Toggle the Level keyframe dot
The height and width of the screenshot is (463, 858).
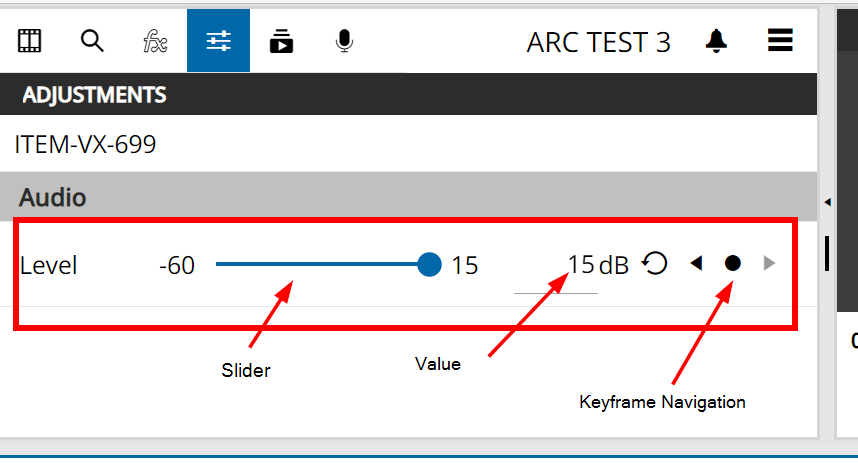(x=732, y=263)
